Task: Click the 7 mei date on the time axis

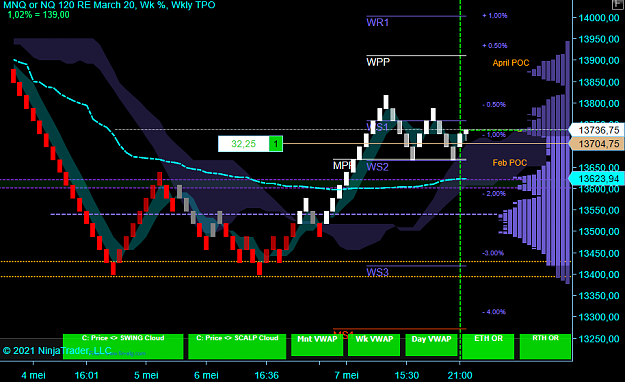Action: tap(346, 375)
